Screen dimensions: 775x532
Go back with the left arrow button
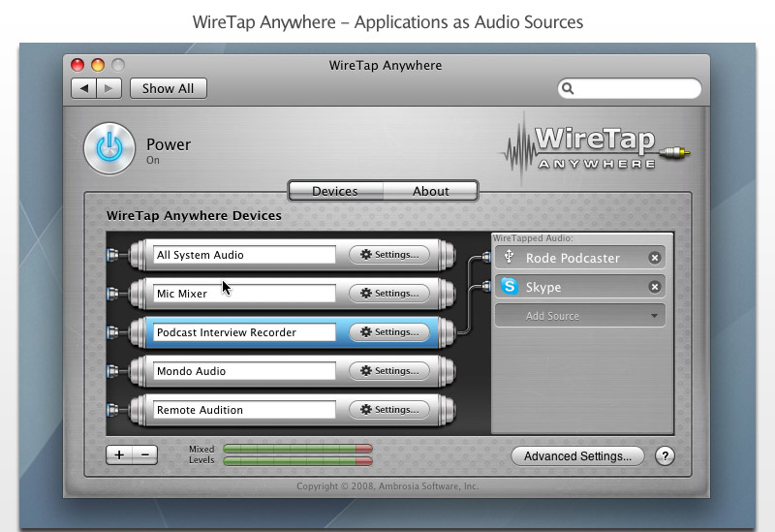[x=83, y=88]
